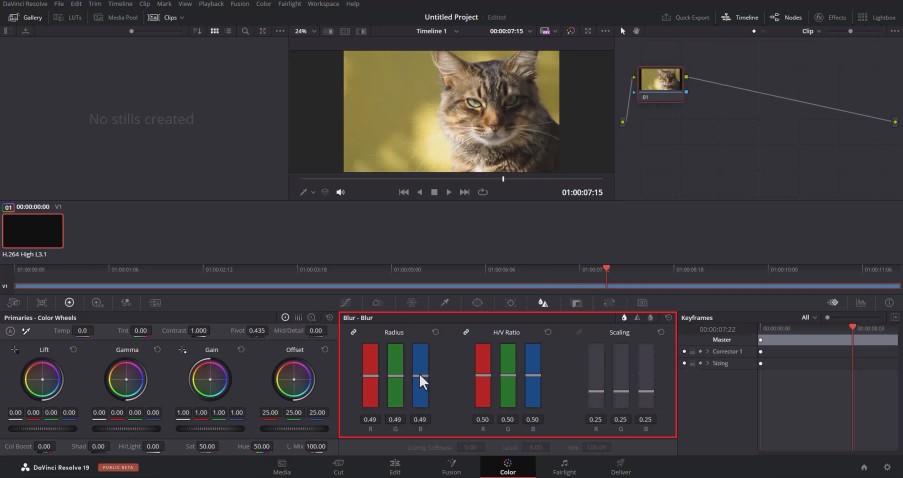The image size is (903, 478).
Task: Toggle H/V Ratio channel link
Action: 466,332
